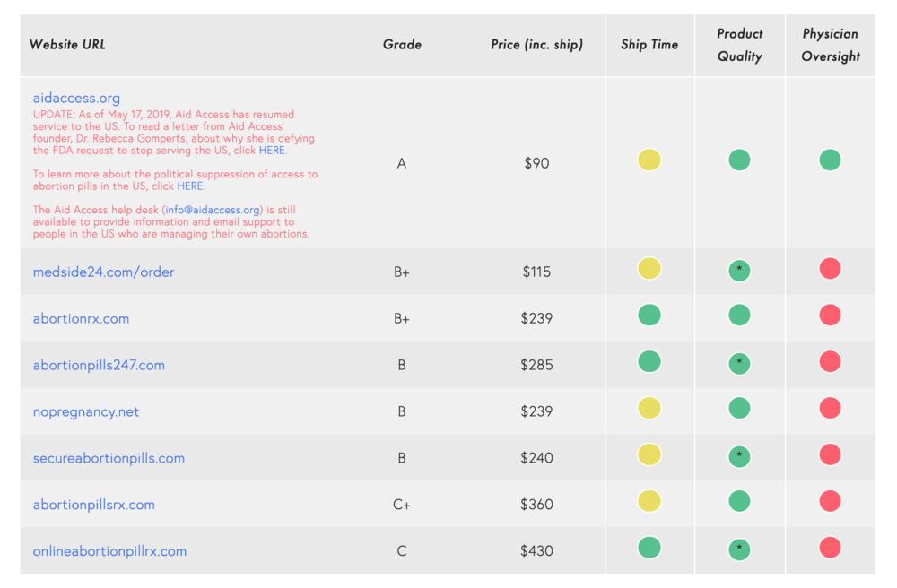Image resolution: width=897 pixels, height=588 pixels.
Task: Click the red Physician Oversight dot for abortionrx.com
Action: click(x=830, y=315)
